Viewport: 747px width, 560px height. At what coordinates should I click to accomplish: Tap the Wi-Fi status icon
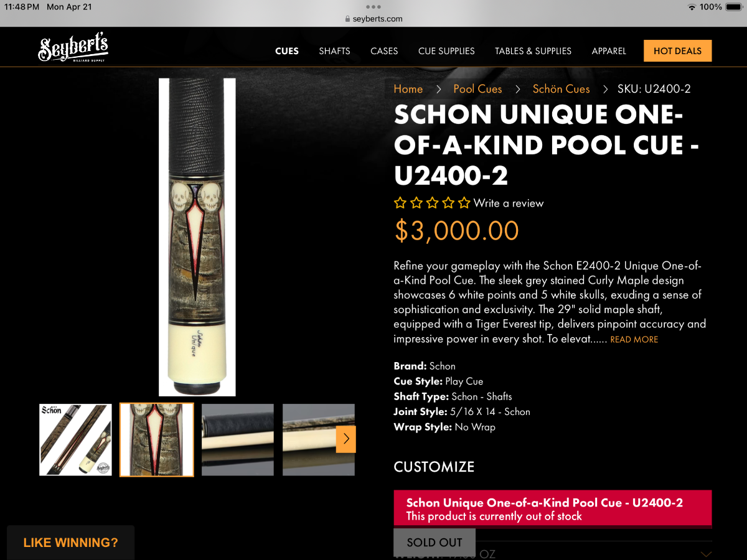pyautogui.click(x=692, y=7)
